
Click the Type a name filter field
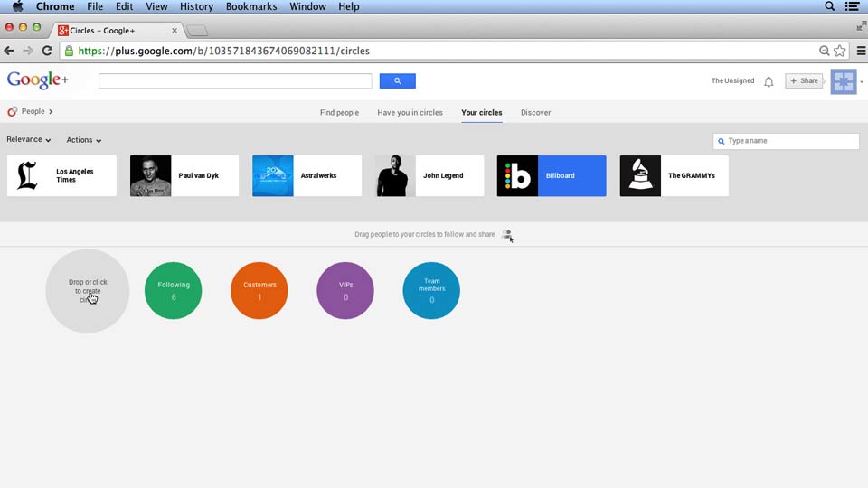point(786,141)
